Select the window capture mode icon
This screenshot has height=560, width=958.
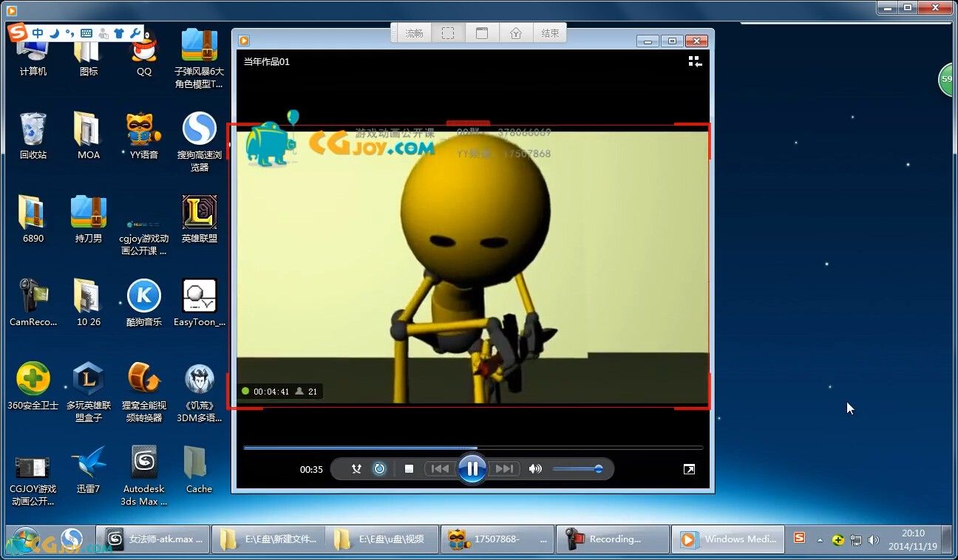(x=482, y=33)
